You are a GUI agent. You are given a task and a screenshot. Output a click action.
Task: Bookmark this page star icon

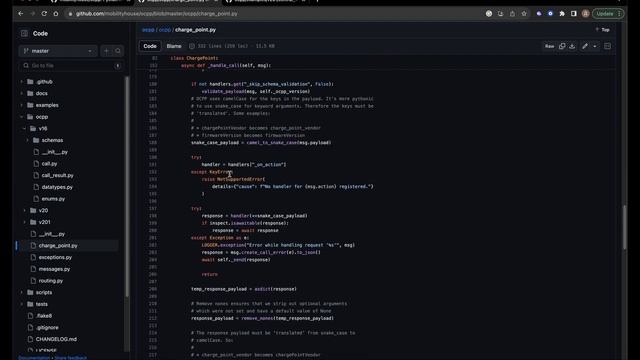click(x=524, y=13)
